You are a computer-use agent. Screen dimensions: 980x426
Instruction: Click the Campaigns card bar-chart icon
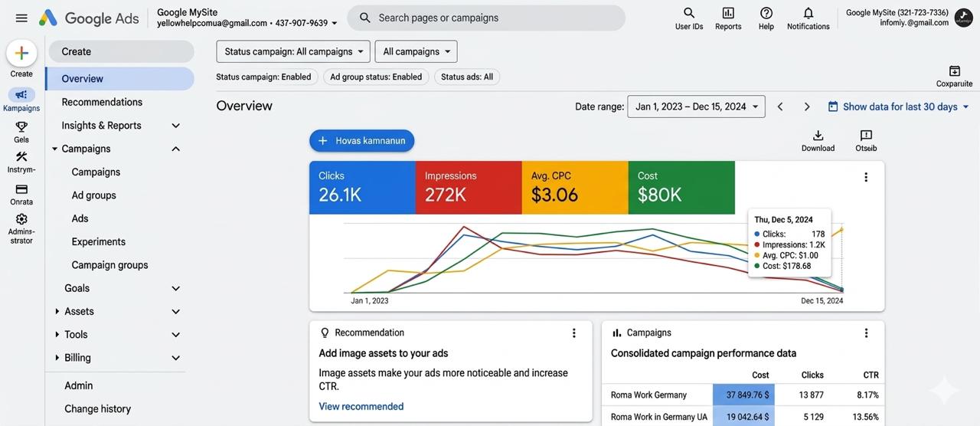click(617, 333)
